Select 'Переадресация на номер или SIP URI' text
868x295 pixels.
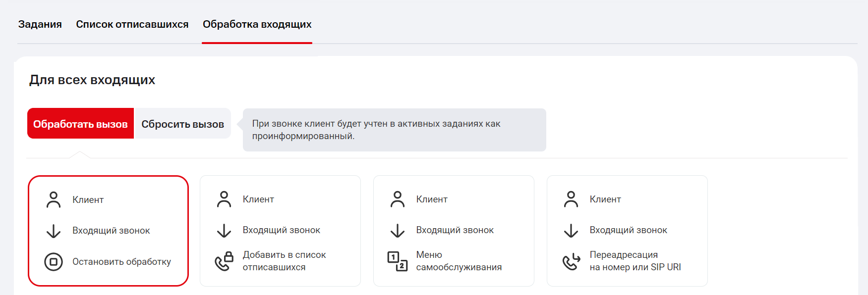(x=635, y=261)
